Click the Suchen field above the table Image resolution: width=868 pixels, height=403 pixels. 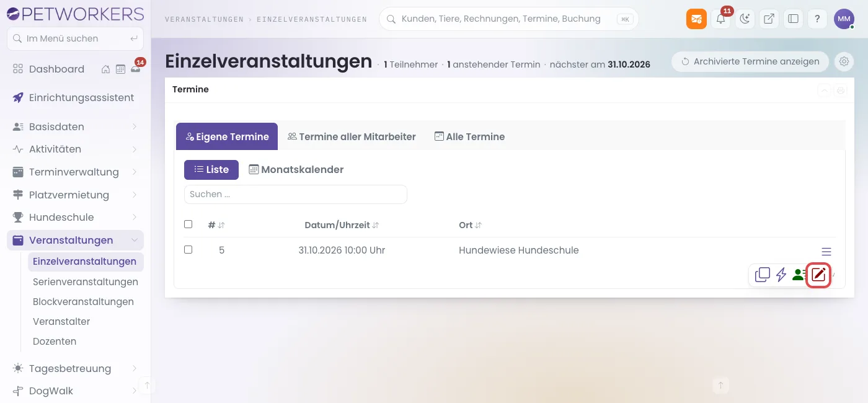pyautogui.click(x=296, y=194)
